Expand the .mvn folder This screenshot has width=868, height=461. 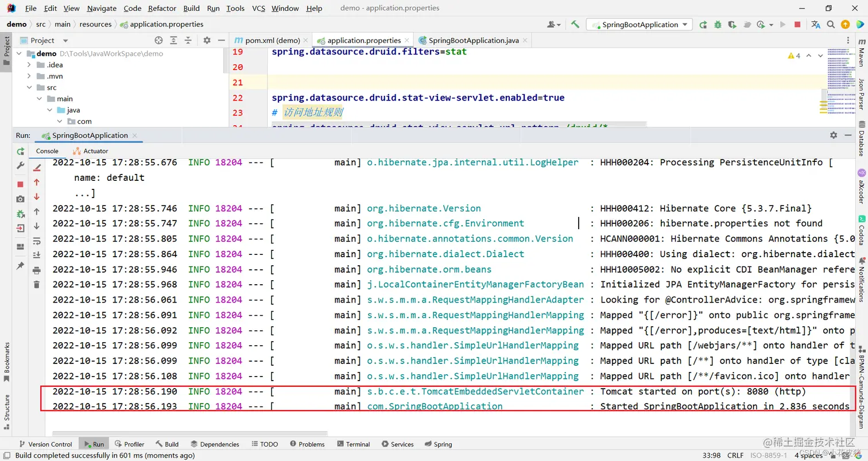29,76
